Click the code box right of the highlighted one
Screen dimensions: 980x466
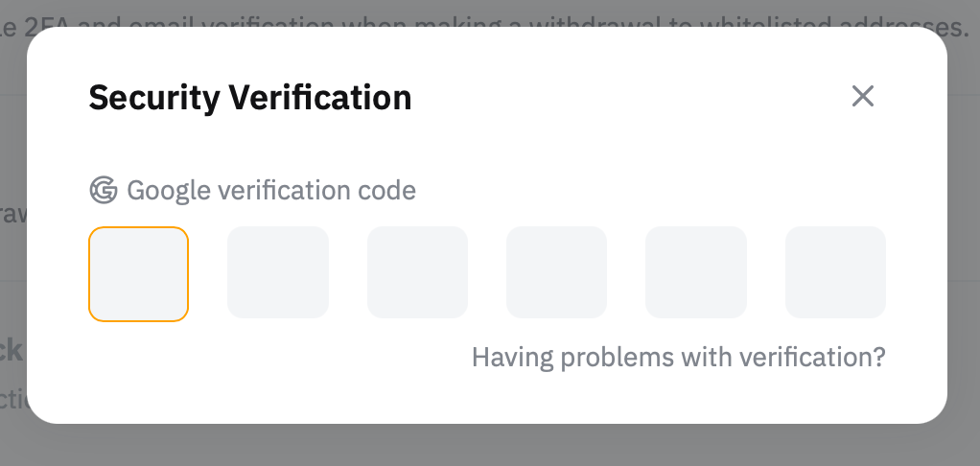click(278, 273)
